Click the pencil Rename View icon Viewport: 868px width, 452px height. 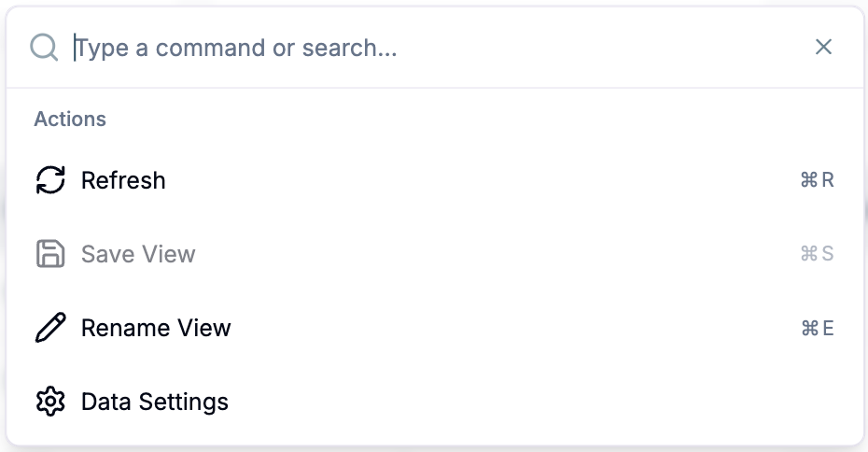pos(50,328)
